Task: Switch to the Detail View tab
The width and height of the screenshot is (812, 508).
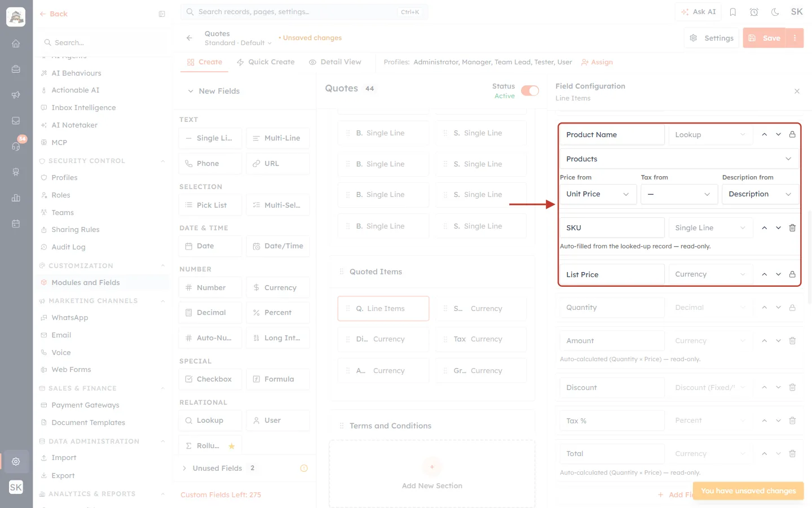Action: pyautogui.click(x=335, y=62)
